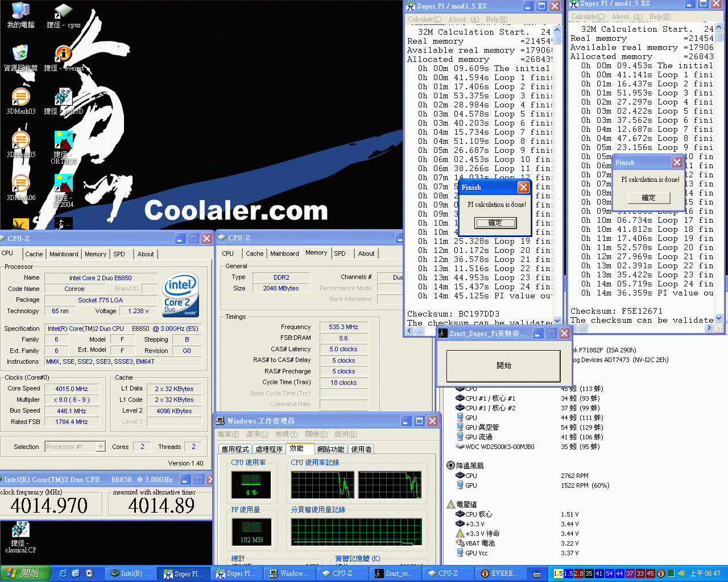
Task: Open the 檔案(F) menu in Task Manager
Action: [x=228, y=434]
